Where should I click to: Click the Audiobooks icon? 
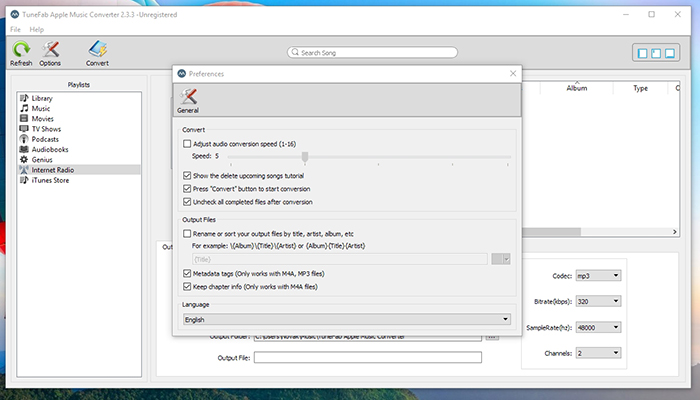(x=24, y=149)
